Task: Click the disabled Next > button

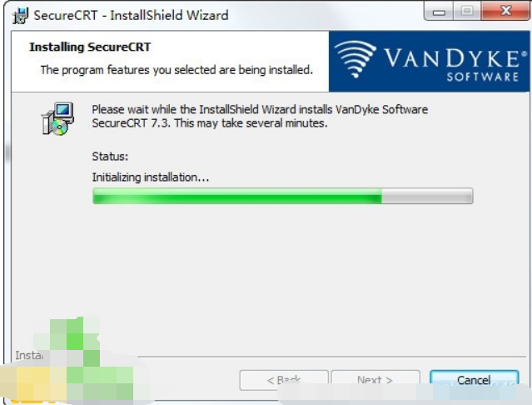Action: [x=375, y=379]
